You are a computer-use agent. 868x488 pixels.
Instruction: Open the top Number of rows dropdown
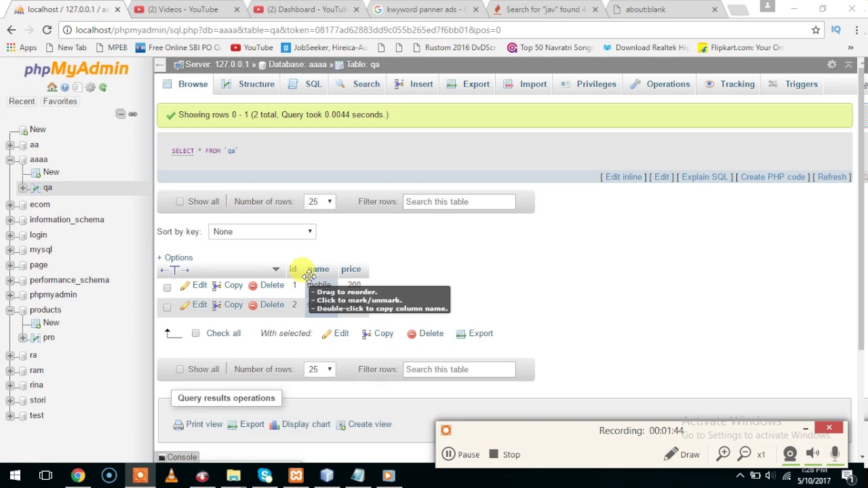(x=320, y=201)
